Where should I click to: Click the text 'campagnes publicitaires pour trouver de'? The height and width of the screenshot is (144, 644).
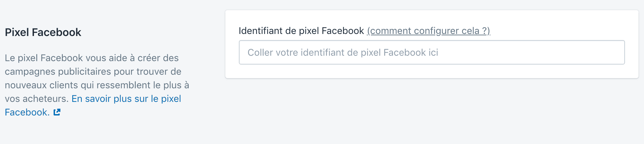coord(93,72)
